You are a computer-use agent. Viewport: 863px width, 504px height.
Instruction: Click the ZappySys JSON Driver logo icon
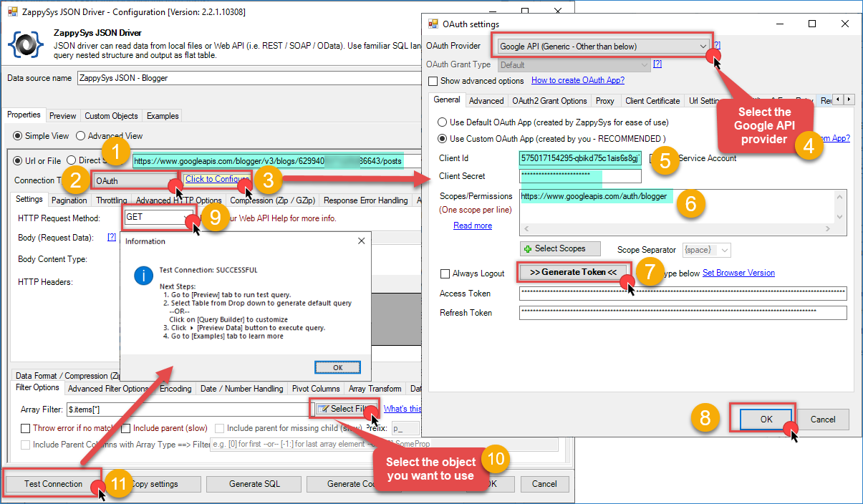tap(25, 45)
